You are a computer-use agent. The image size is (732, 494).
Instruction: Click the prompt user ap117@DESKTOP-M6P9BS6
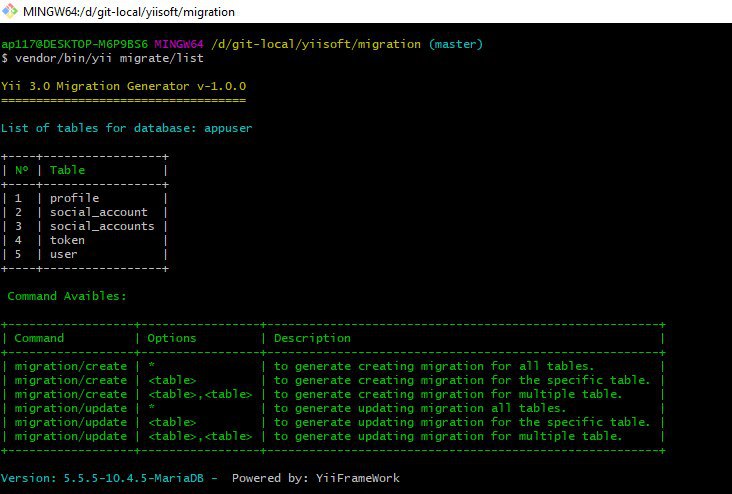74,44
